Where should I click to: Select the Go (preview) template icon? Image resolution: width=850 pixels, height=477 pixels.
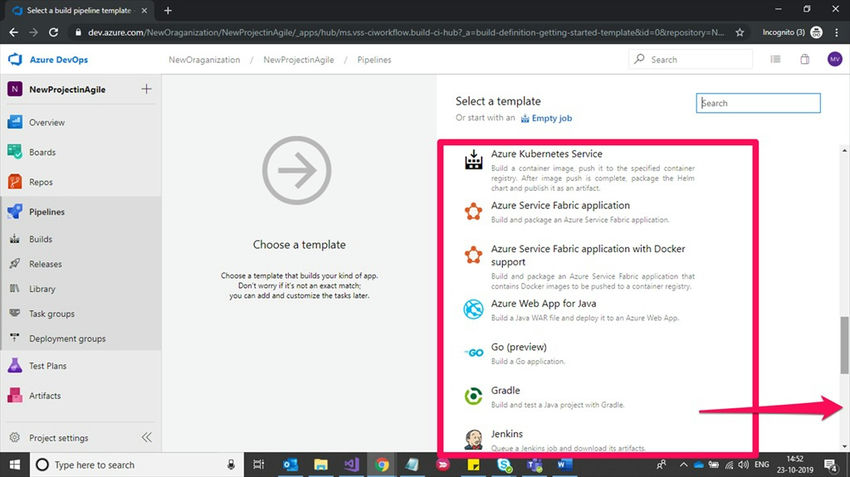click(473, 353)
